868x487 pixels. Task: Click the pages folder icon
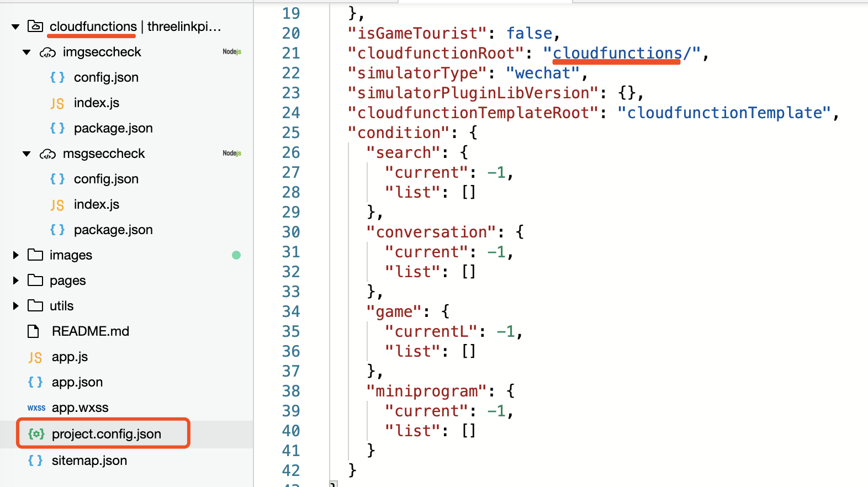coord(35,280)
